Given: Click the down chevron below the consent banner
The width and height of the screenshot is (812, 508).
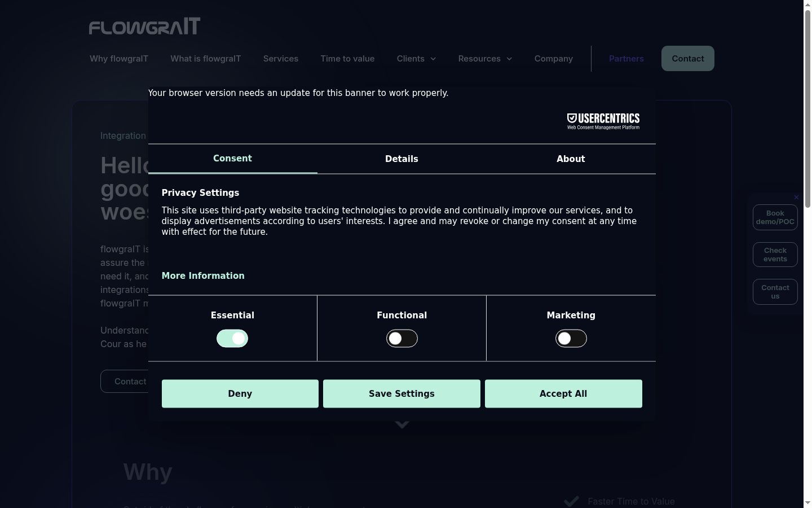Looking at the screenshot, I should point(402,424).
